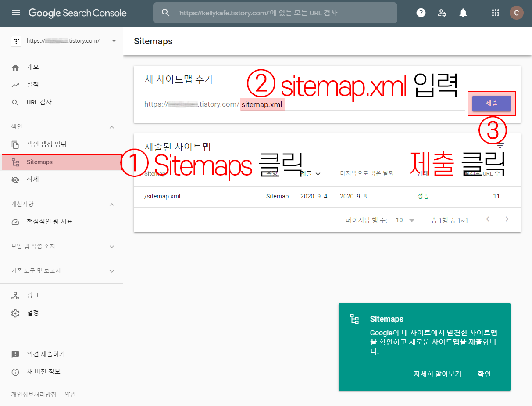
Task: Click the Google Search Console logo
Action: tap(78, 13)
